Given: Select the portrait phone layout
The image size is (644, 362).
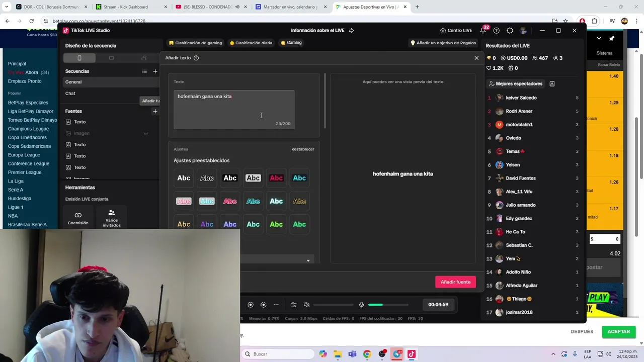Looking at the screenshot, I should point(79,58).
